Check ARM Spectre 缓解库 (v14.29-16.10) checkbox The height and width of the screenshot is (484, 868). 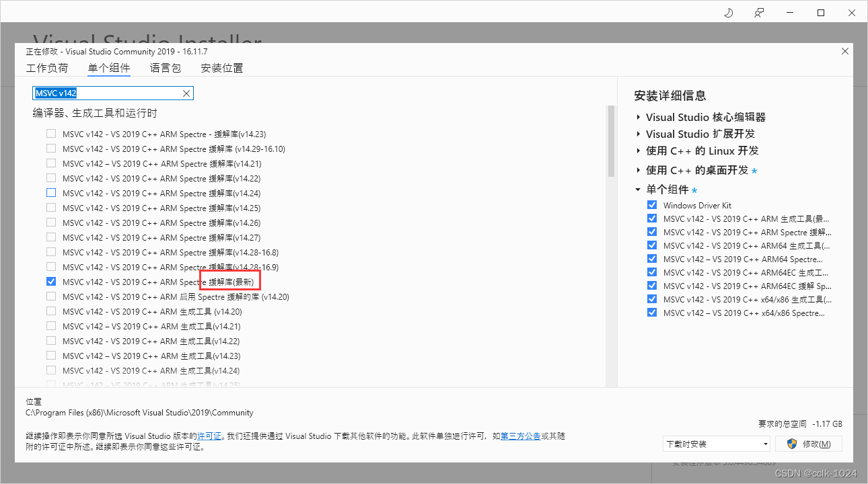point(51,149)
